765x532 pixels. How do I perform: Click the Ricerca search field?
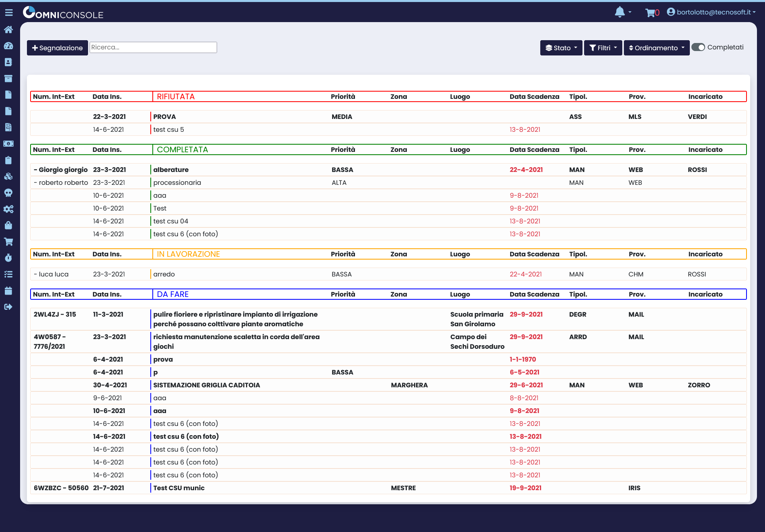pyautogui.click(x=153, y=47)
